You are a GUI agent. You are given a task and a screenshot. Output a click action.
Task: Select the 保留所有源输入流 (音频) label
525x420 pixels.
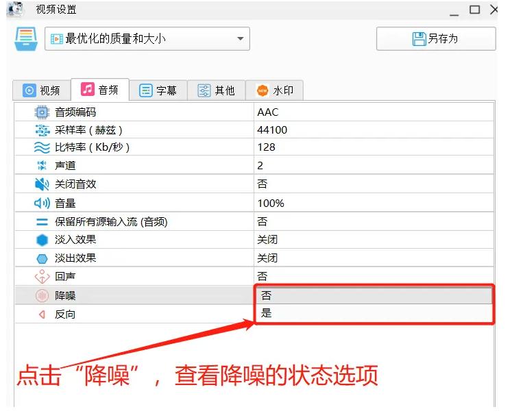pos(111,221)
